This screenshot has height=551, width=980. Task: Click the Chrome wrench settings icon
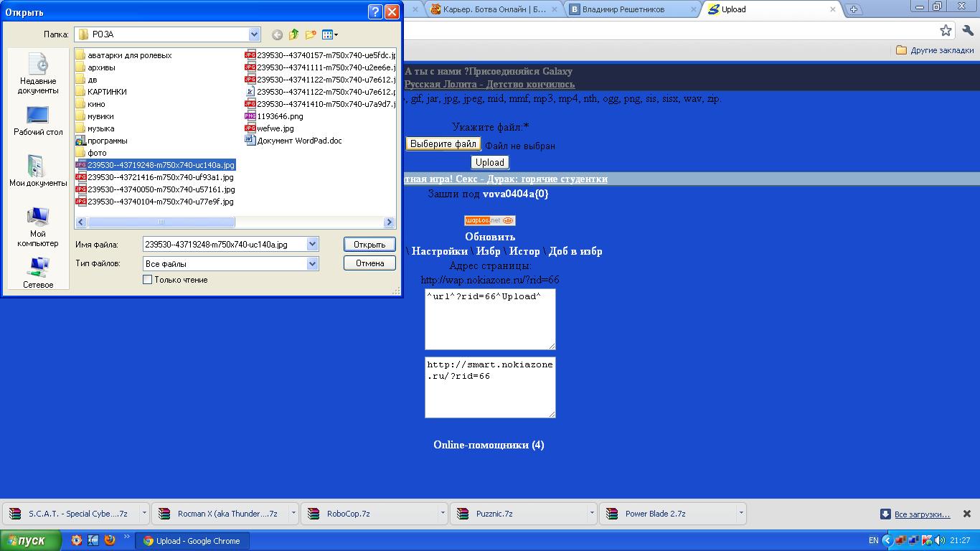968,30
